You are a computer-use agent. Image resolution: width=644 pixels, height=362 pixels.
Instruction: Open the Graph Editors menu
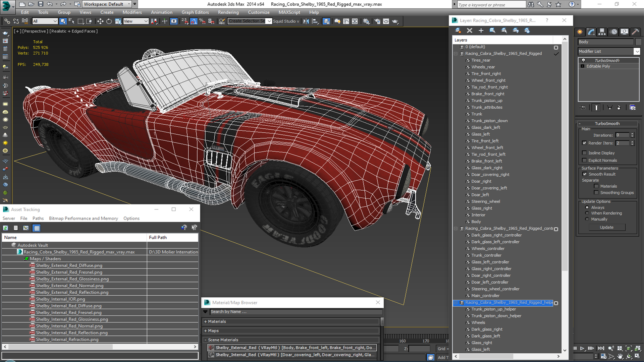pos(195,12)
